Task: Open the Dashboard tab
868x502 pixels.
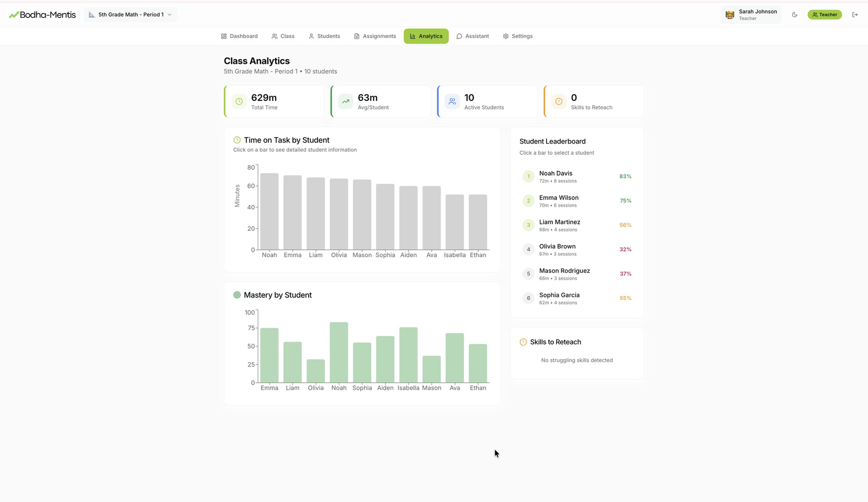Action: point(239,36)
